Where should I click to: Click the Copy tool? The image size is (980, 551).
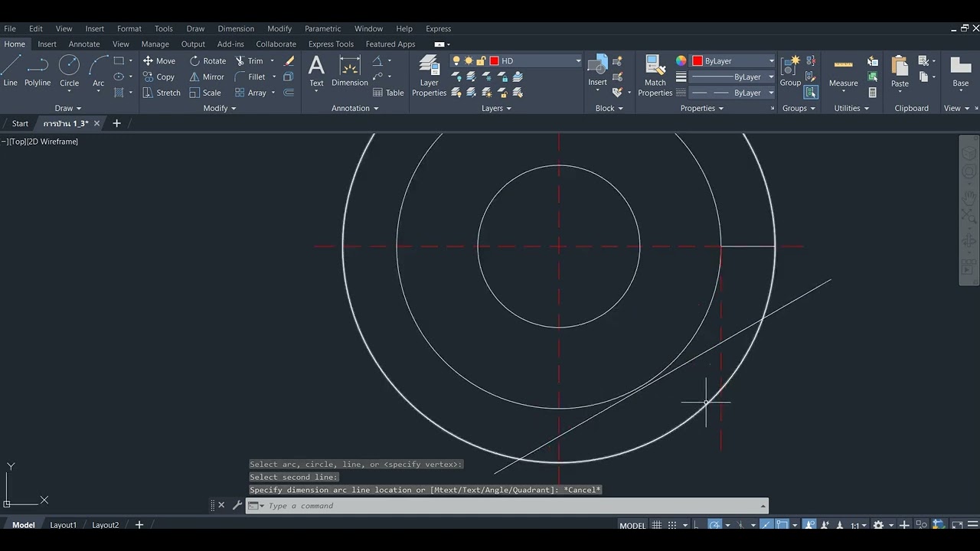coord(159,77)
